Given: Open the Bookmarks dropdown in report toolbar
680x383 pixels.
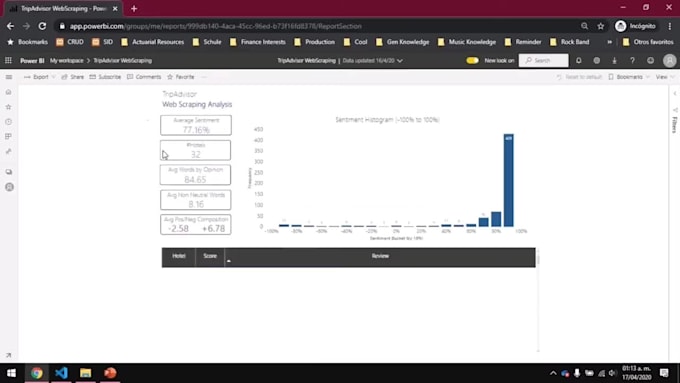Looking at the screenshot, I should pyautogui.click(x=629, y=77).
